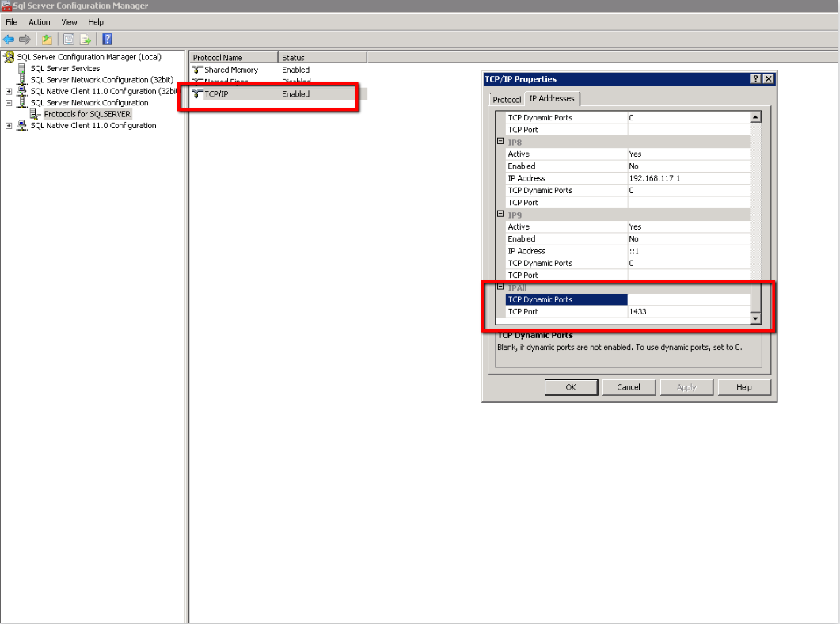Collapse the IP8 section
840x624 pixels.
(500, 141)
